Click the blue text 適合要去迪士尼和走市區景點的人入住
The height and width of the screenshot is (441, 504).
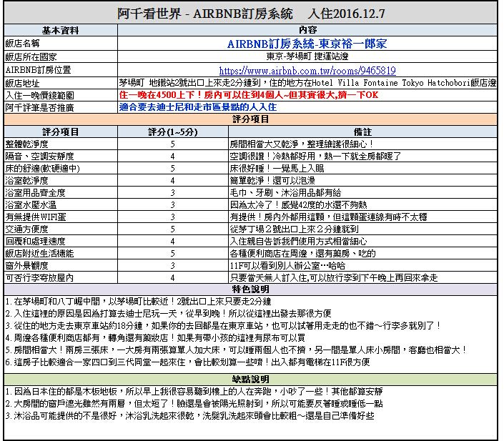[198, 107]
